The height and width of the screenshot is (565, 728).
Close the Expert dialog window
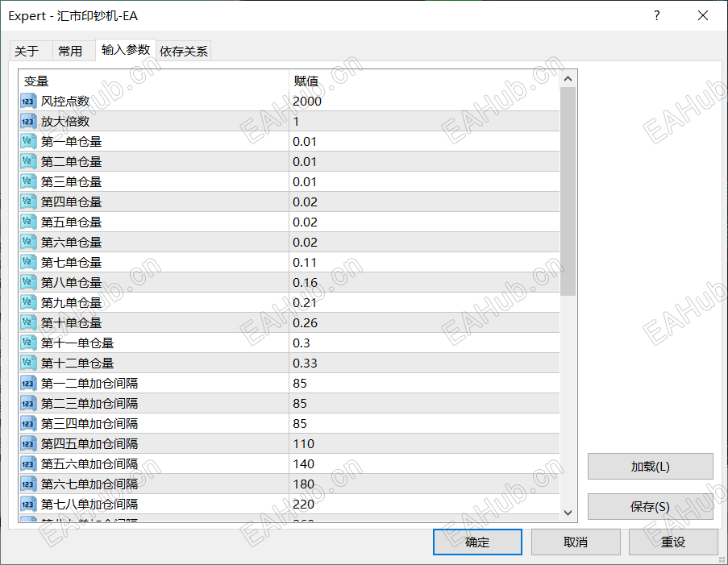(x=703, y=15)
